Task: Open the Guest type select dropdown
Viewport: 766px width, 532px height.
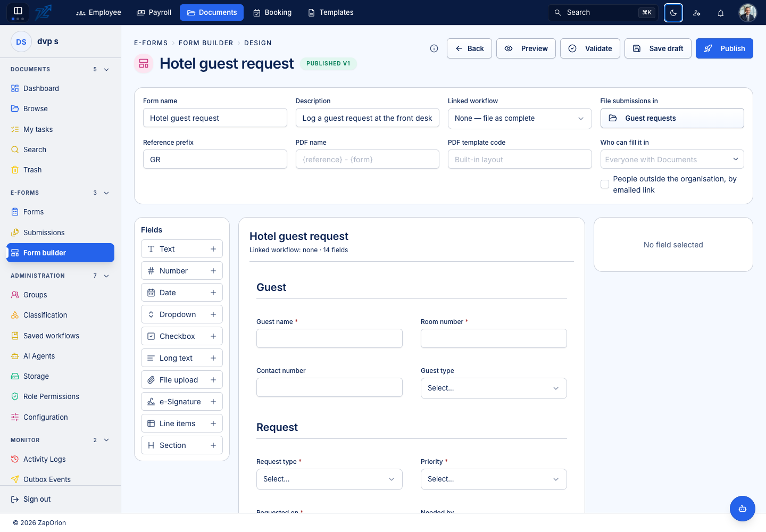Action: [x=494, y=388]
